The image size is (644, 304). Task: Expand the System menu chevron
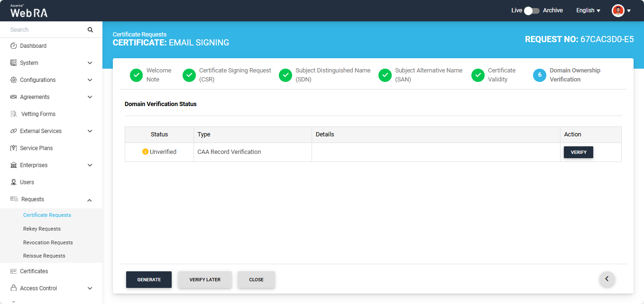click(x=90, y=63)
